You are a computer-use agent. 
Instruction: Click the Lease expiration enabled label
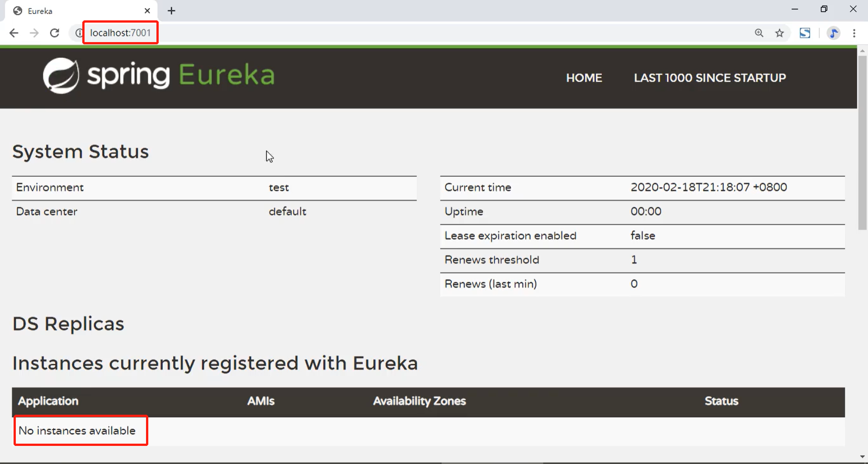click(510, 236)
